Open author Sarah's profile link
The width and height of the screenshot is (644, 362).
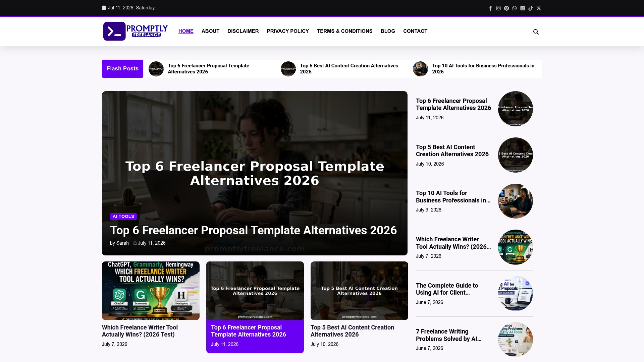pyautogui.click(x=122, y=243)
